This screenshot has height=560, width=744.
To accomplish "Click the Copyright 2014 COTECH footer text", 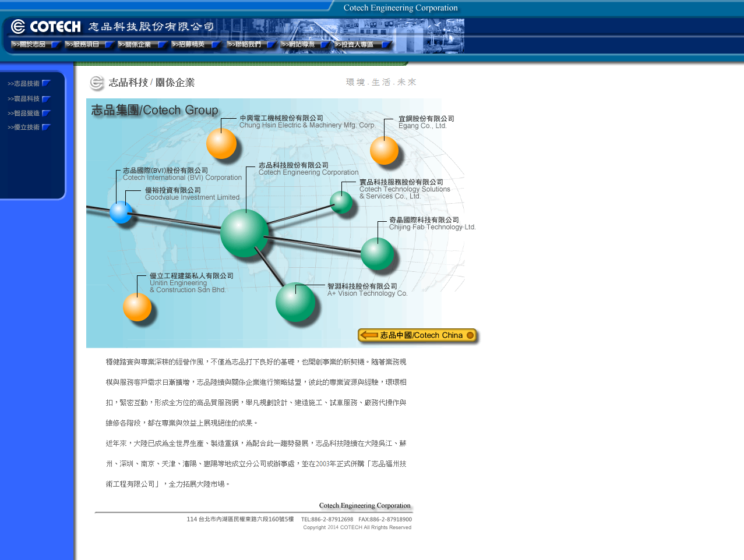I will pos(357,527).
